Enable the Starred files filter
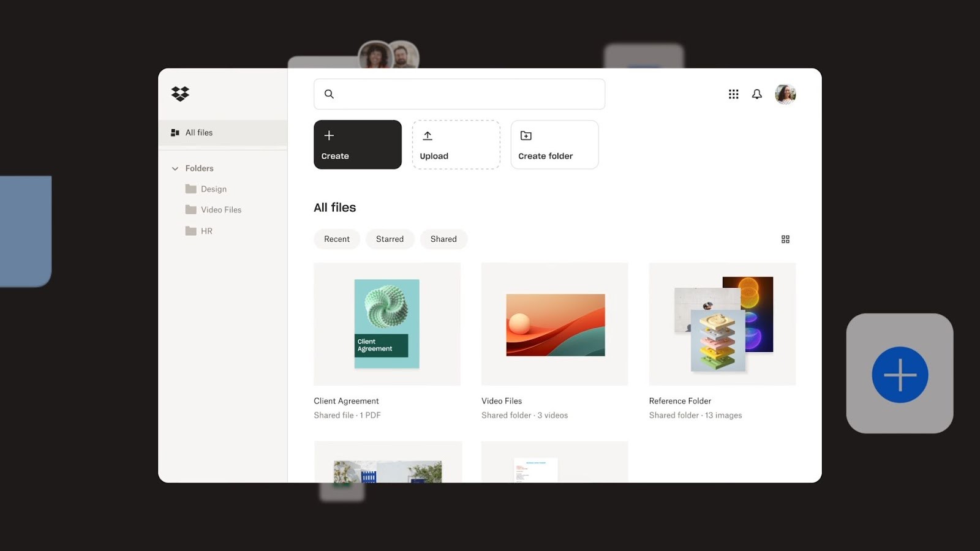980x551 pixels. 390,239
